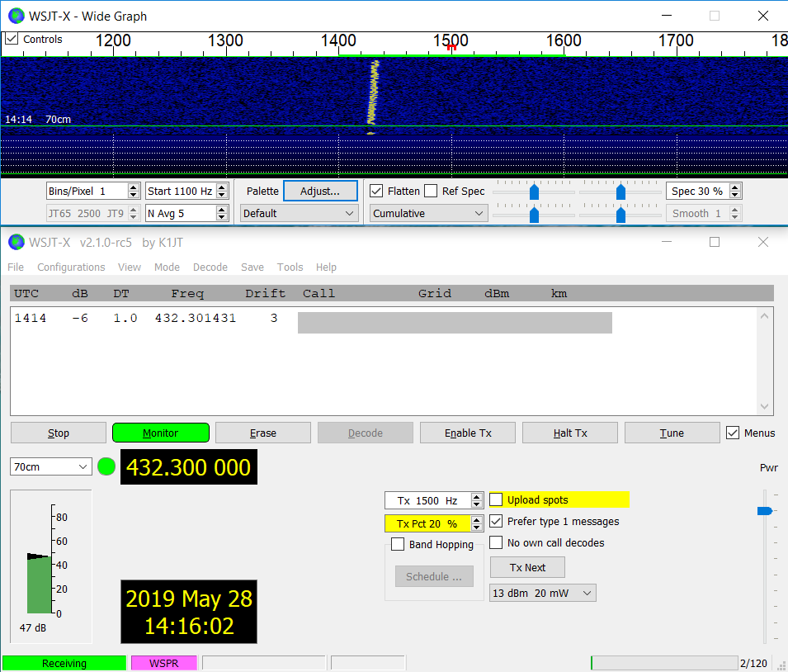This screenshot has width=788, height=672.
Task: Click the WSPR mode status label
Action: tap(164, 664)
